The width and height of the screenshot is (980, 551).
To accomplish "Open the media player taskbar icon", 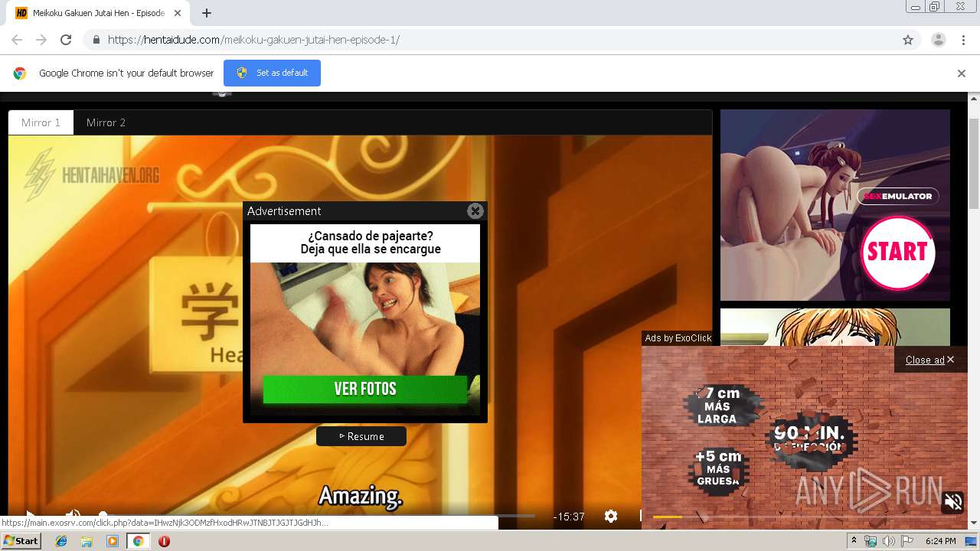I will [113, 541].
